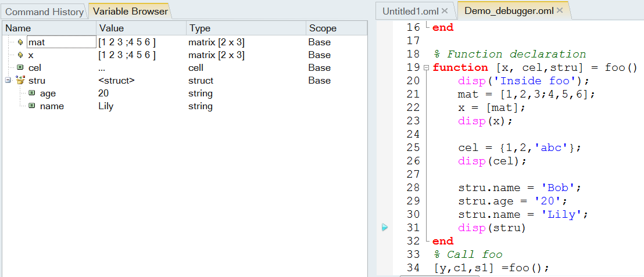The height and width of the screenshot is (277, 644).
Task: Click the matrix icon beside x variable
Action: click(20, 55)
